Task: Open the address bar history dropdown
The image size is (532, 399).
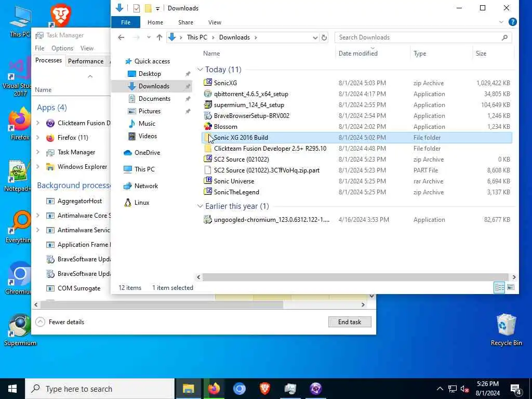Action: click(315, 37)
